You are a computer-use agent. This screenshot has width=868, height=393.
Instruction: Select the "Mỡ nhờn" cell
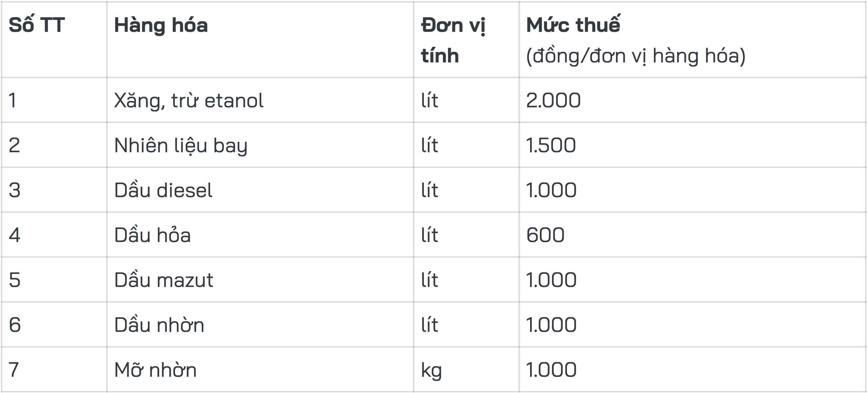(155, 370)
